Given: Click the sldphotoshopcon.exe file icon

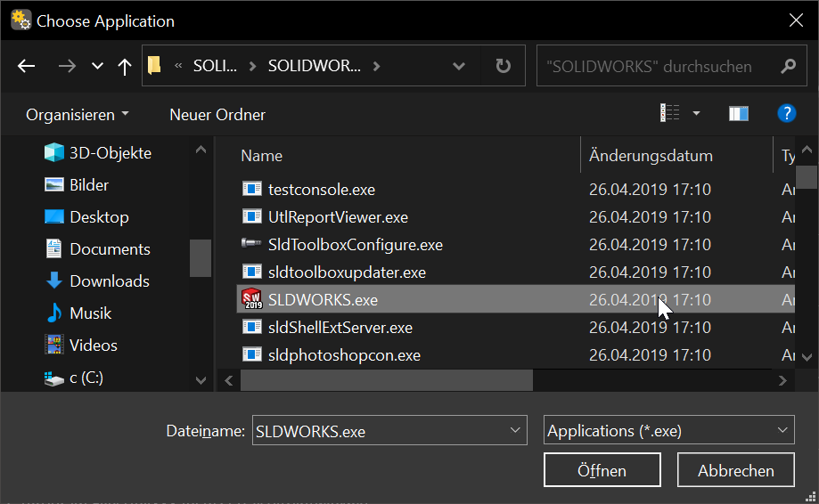Looking at the screenshot, I should (251, 354).
